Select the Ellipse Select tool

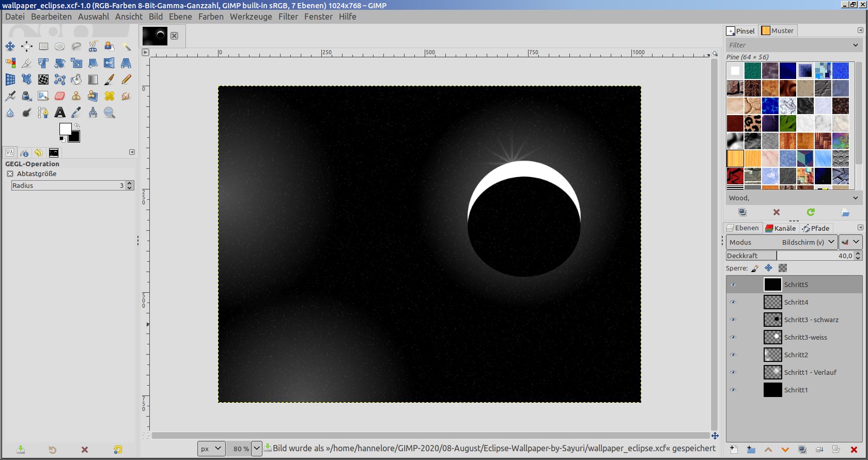pos(60,46)
